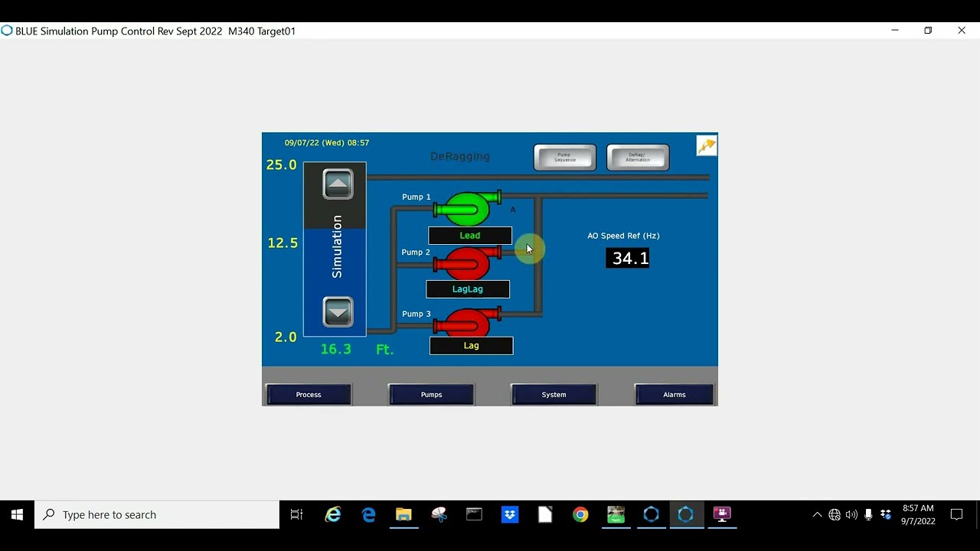Viewport: 980px width, 551px height.
Task: Open the Pump Sequence screen
Action: [x=565, y=157]
